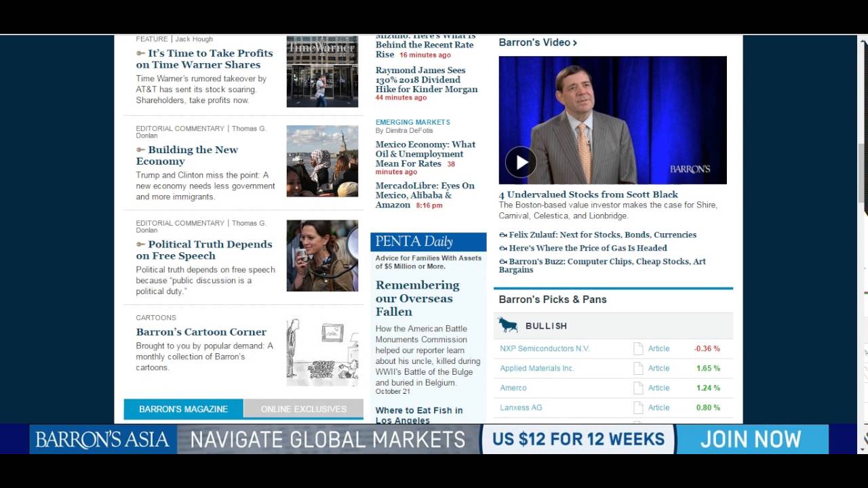Image resolution: width=868 pixels, height=488 pixels.
Task: Click document icon beside Amerco Article
Action: pos(637,388)
